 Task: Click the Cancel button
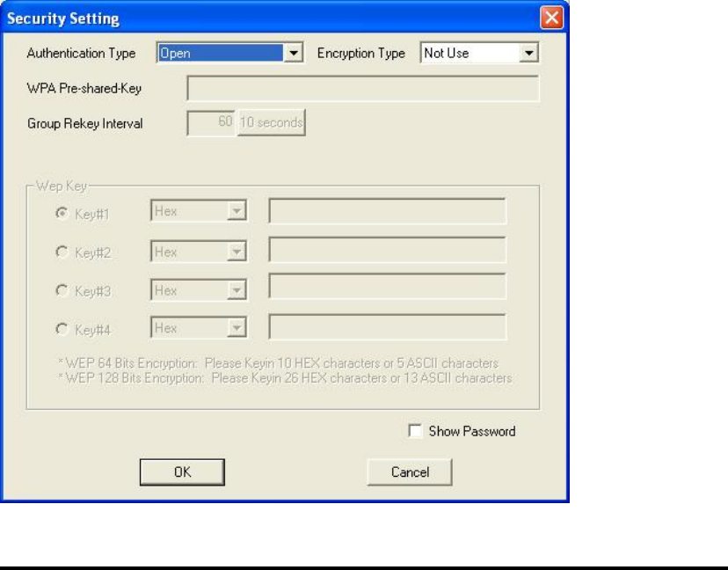click(x=410, y=472)
